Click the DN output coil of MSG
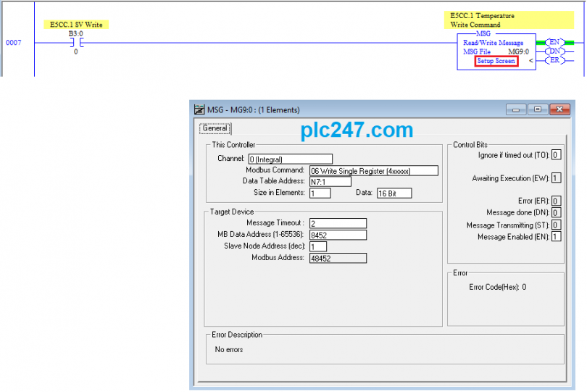The height and width of the screenshot is (392, 587). pos(554,51)
